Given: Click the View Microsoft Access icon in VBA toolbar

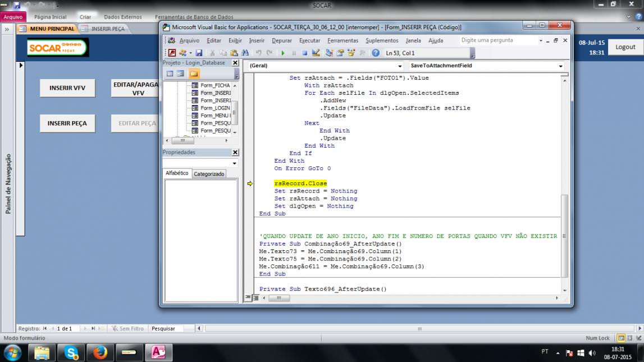Looking at the screenshot, I should tap(172, 53).
